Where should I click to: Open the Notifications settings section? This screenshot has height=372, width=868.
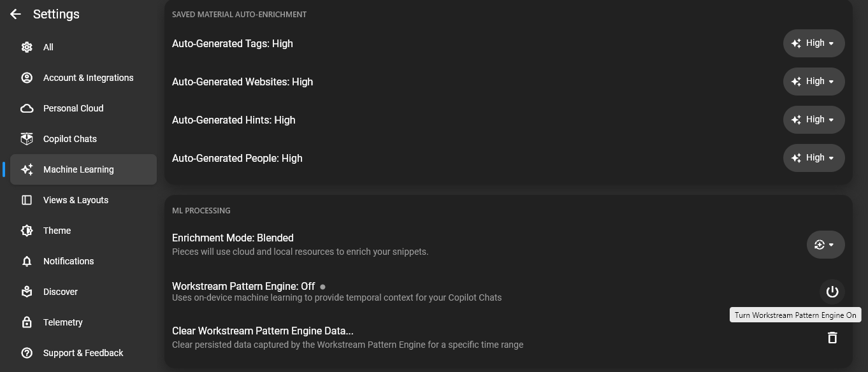(x=68, y=261)
